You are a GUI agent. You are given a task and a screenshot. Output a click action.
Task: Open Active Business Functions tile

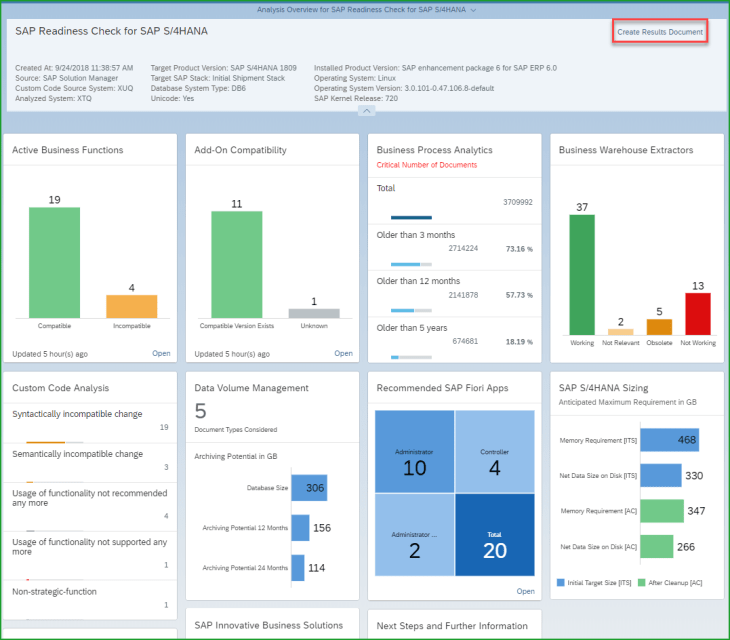(x=161, y=353)
